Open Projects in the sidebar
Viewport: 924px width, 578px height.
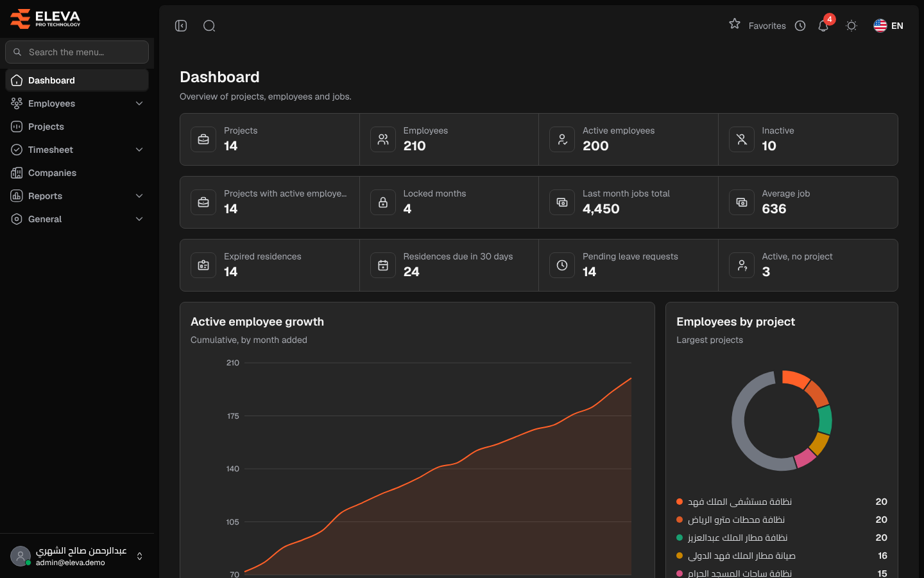77,127
